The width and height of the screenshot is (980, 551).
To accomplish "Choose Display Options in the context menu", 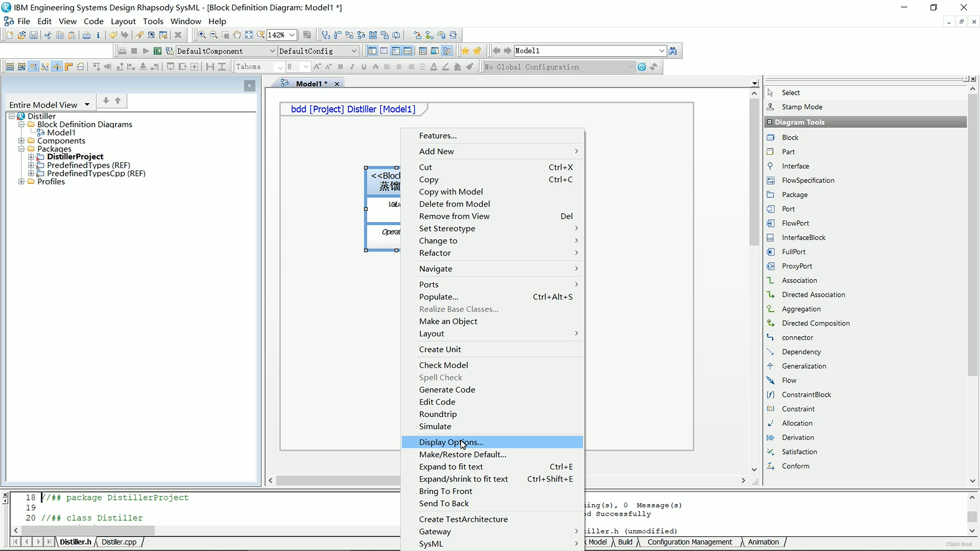I will [451, 442].
